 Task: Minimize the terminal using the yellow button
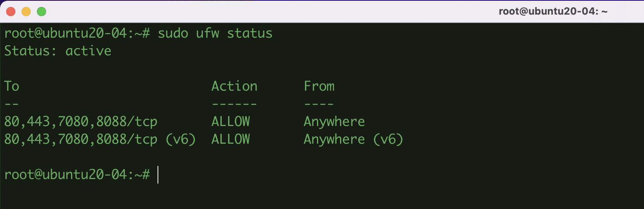click(26, 12)
